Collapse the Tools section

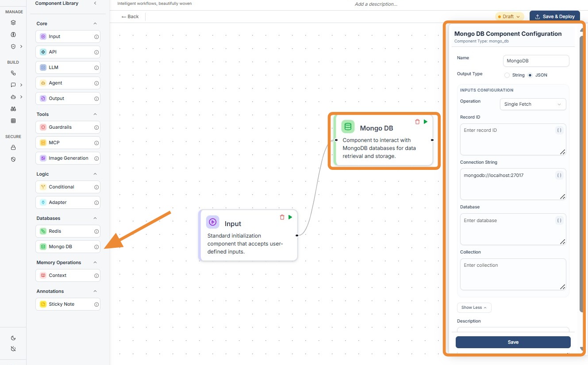pyautogui.click(x=95, y=114)
